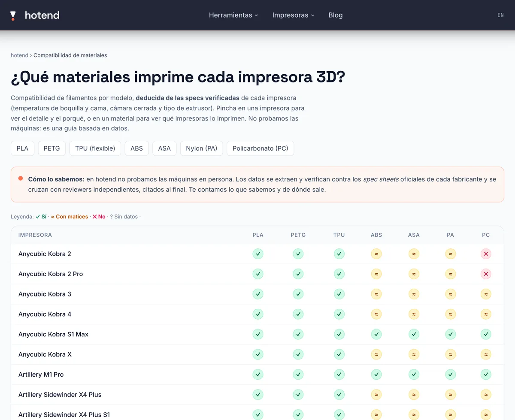This screenshot has height=420, width=515.
Task: Select the TPU (flexible) material chip
Action: (95, 148)
